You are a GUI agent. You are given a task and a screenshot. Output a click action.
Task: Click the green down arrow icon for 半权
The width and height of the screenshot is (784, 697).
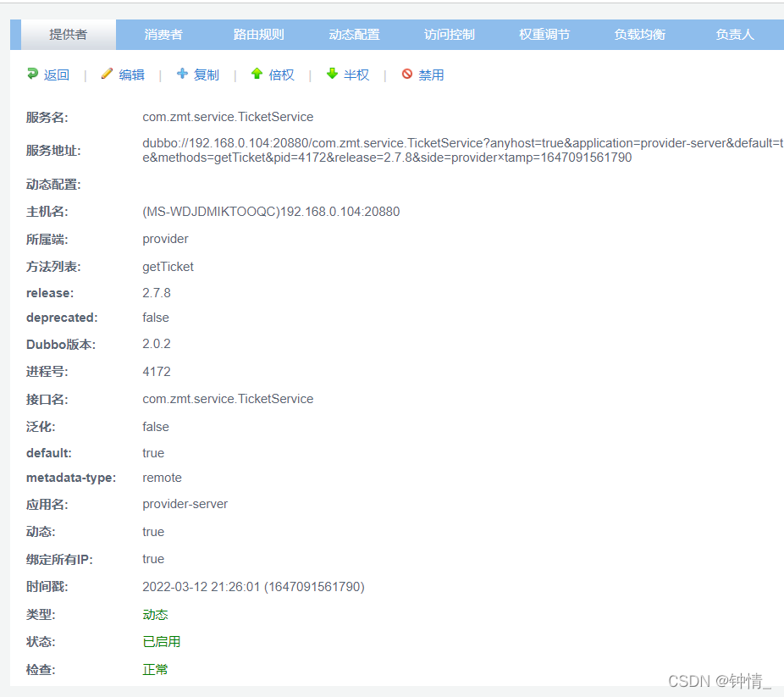330,75
